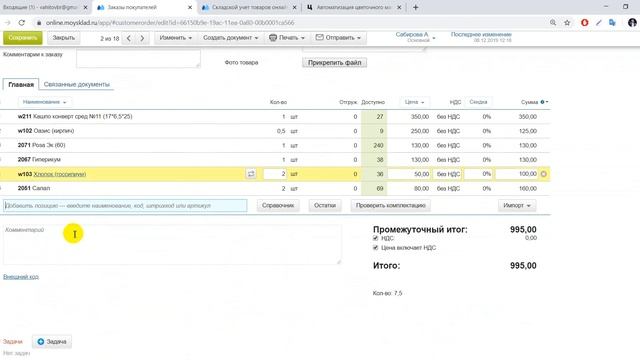Open the Цена column dropdown
This screenshot has width=640, height=360.
click(415, 102)
